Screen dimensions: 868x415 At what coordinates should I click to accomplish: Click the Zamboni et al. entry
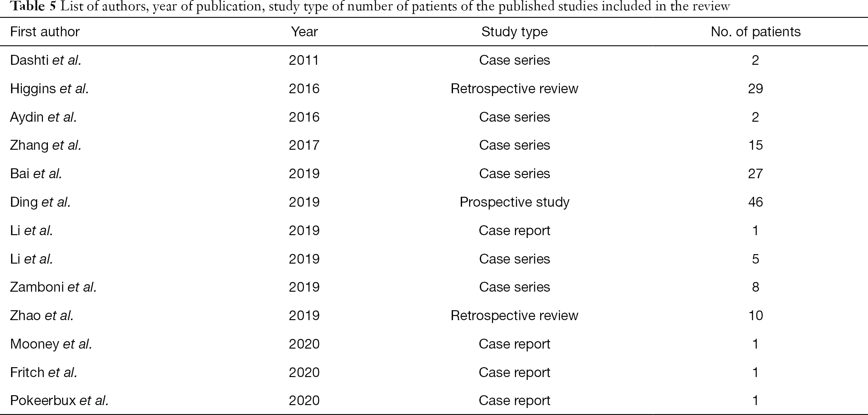[53, 287]
